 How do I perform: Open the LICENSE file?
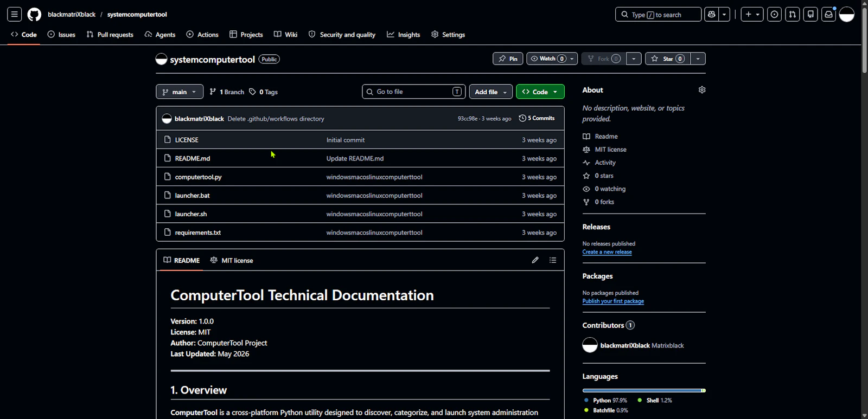pos(187,140)
